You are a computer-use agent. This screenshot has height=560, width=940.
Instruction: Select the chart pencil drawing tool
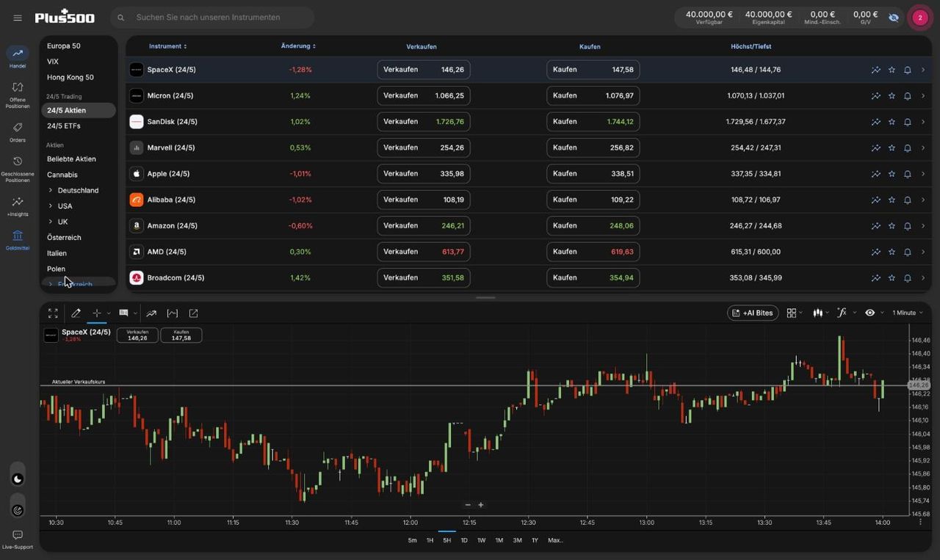(76, 313)
